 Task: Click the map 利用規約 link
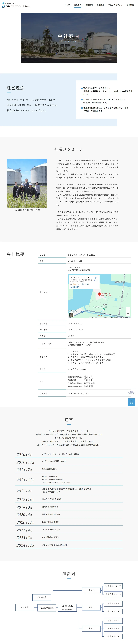click(116, 317)
